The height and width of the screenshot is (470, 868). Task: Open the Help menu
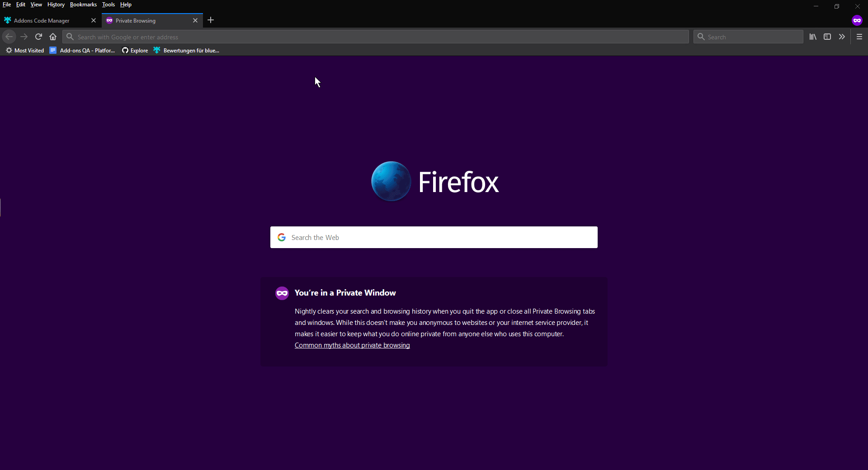(126, 5)
